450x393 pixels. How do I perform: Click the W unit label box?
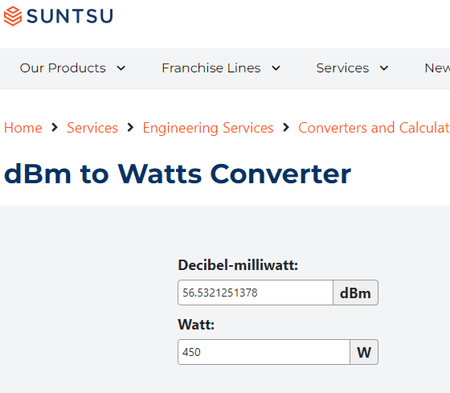click(x=364, y=352)
